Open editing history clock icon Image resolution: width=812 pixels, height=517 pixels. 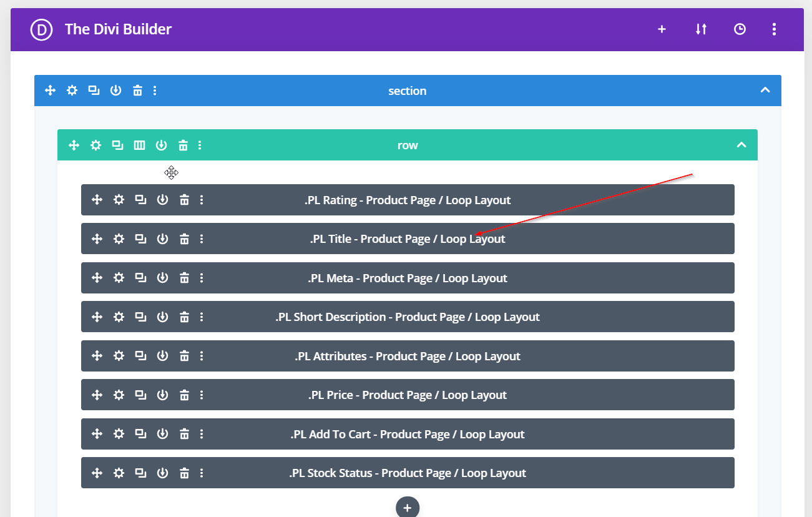pos(740,29)
